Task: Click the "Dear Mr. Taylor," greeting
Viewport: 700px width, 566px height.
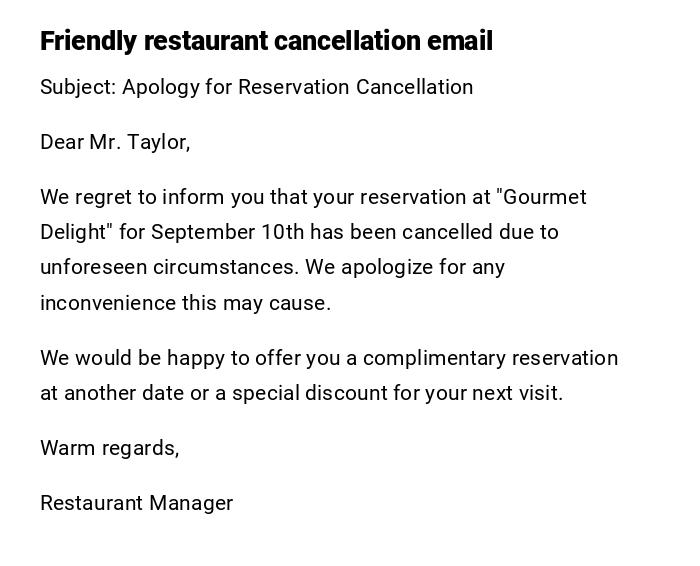Action: [x=115, y=142]
